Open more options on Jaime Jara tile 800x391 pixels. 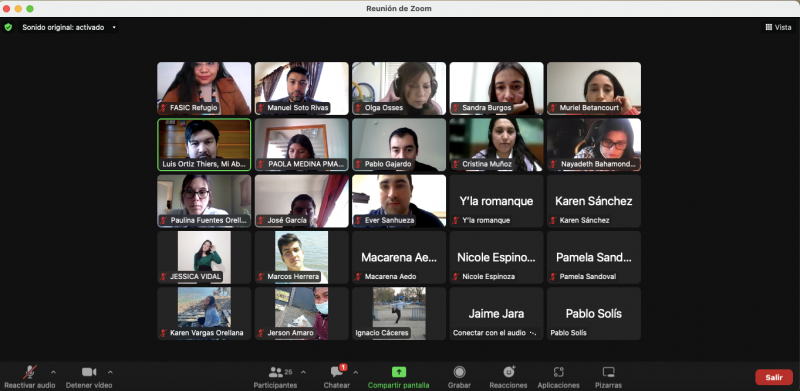(x=533, y=333)
